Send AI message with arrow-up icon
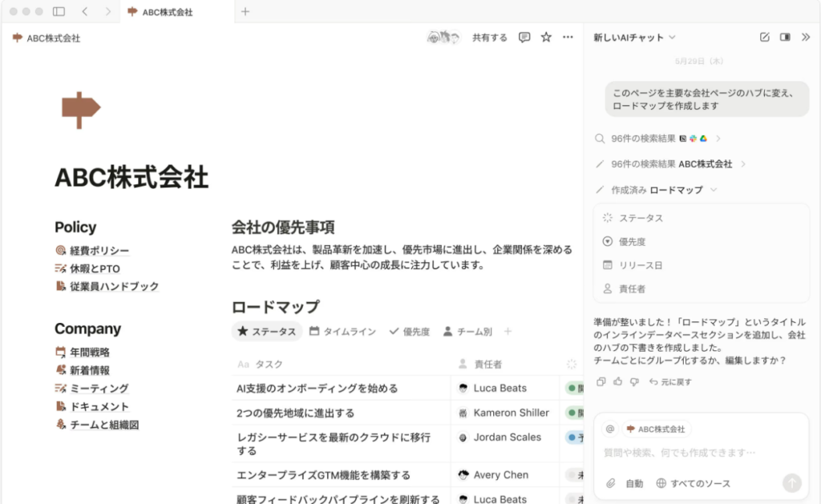821x504 pixels. (x=791, y=483)
